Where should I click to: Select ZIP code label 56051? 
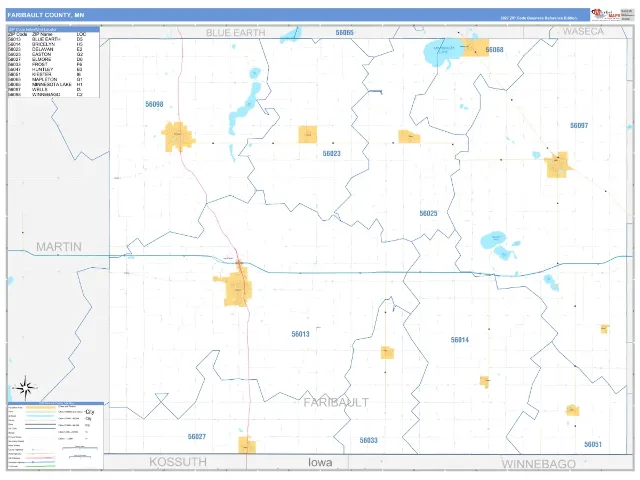[x=593, y=444]
